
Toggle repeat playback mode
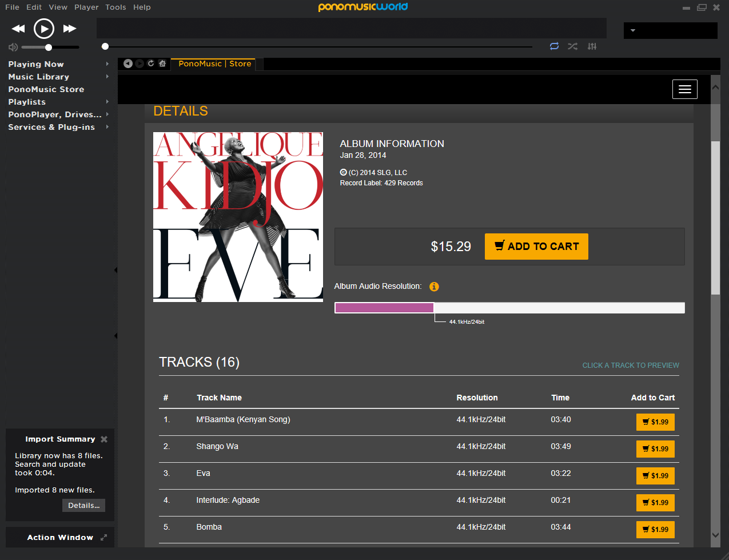click(554, 46)
